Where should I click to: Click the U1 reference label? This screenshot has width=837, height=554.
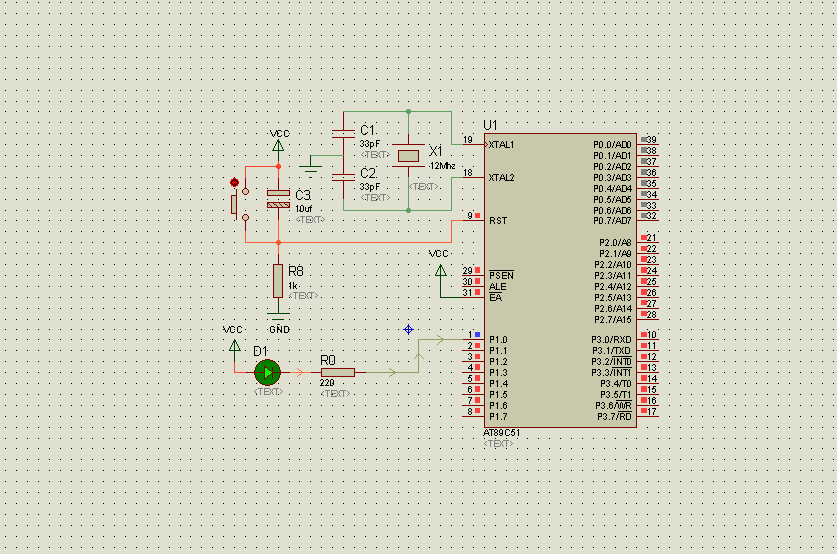point(490,125)
